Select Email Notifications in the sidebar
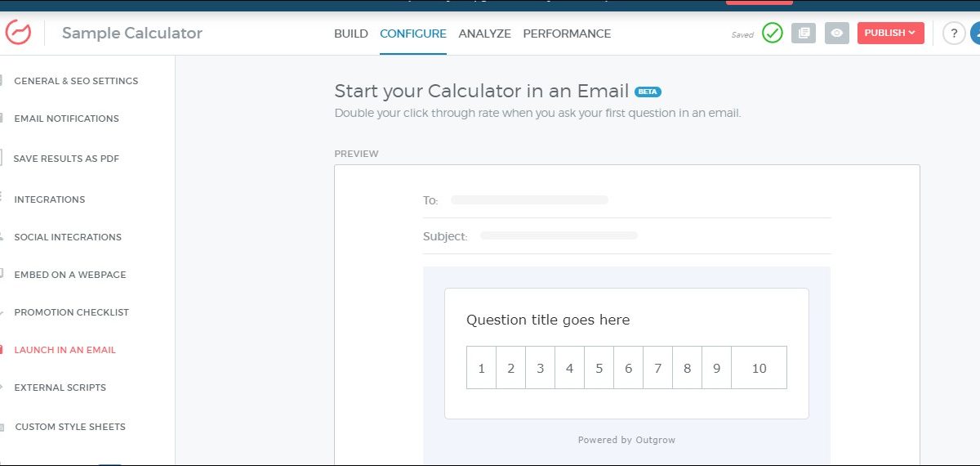 [x=66, y=119]
